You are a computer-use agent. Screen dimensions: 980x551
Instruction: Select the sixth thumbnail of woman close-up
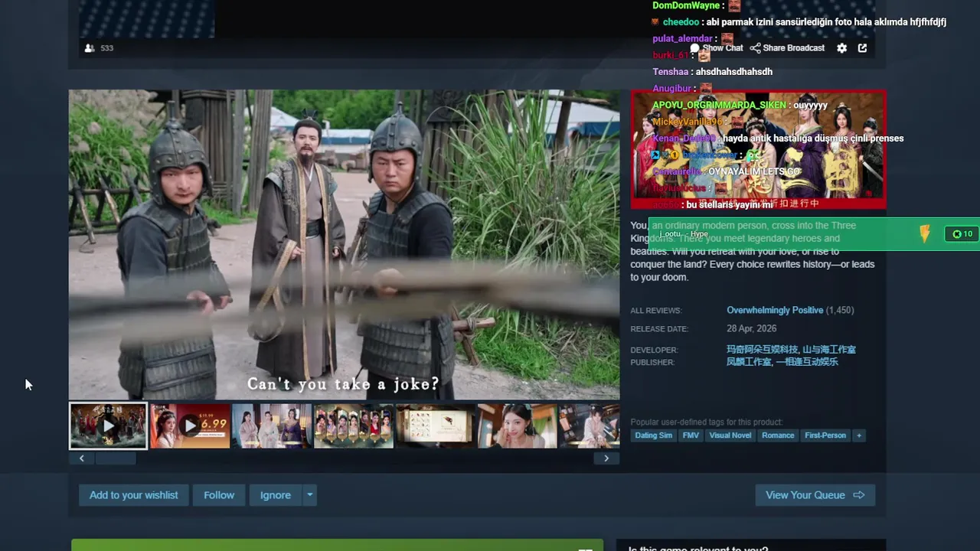coord(518,426)
